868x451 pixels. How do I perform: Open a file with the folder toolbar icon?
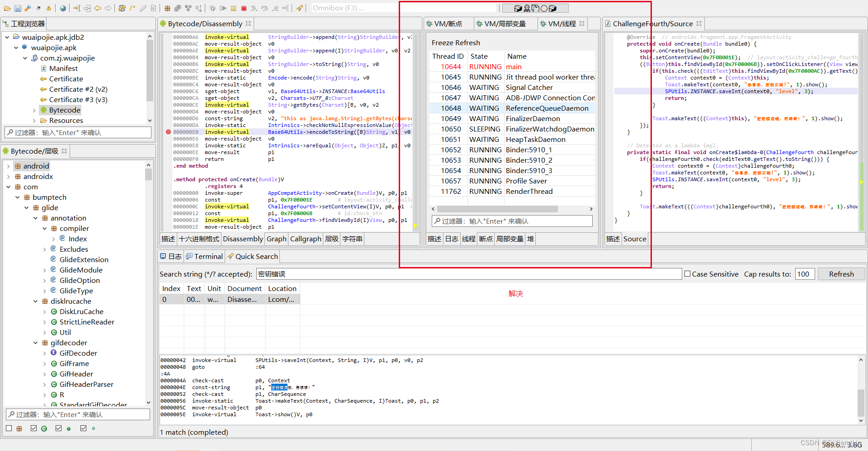pyautogui.click(x=7, y=8)
